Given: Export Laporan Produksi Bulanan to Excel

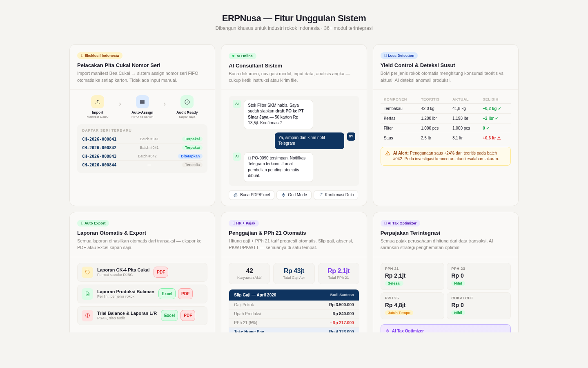Looking at the screenshot, I should click(167, 294).
